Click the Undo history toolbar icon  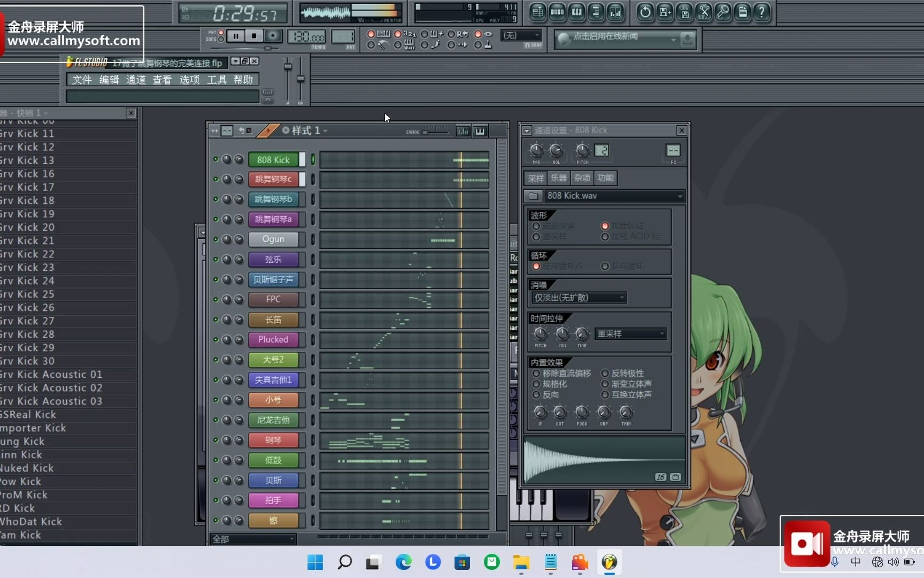(645, 12)
